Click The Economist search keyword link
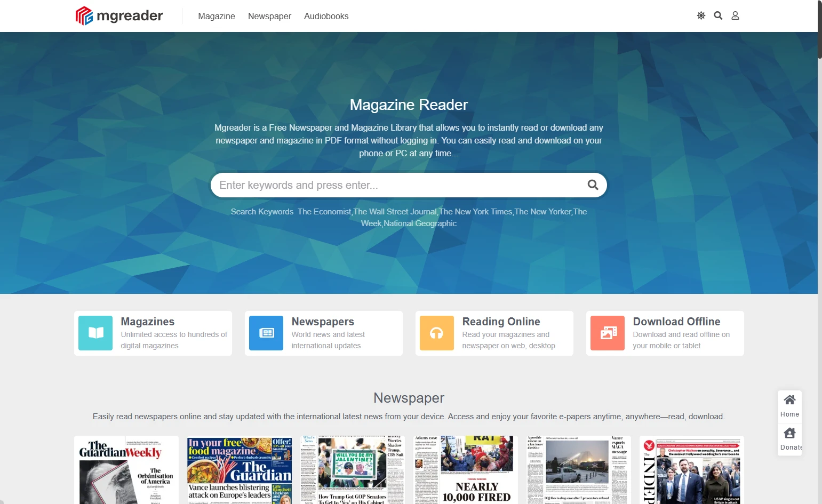The image size is (822, 504). 324,212
